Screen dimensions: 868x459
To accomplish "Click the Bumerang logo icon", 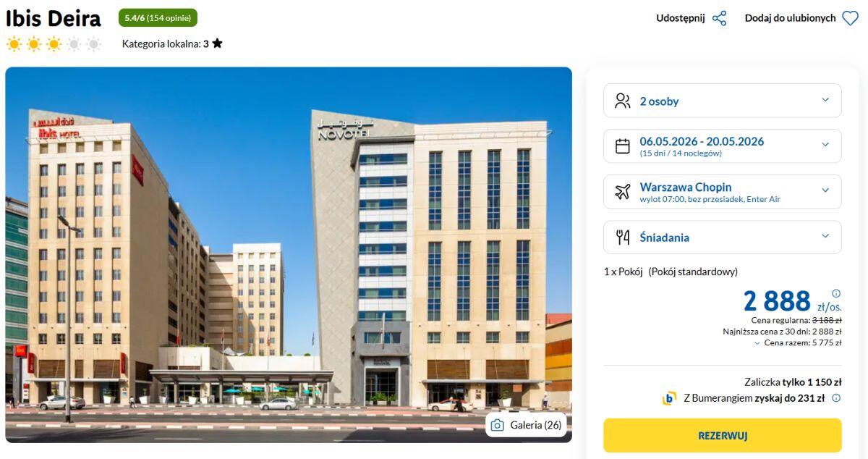I will (669, 398).
